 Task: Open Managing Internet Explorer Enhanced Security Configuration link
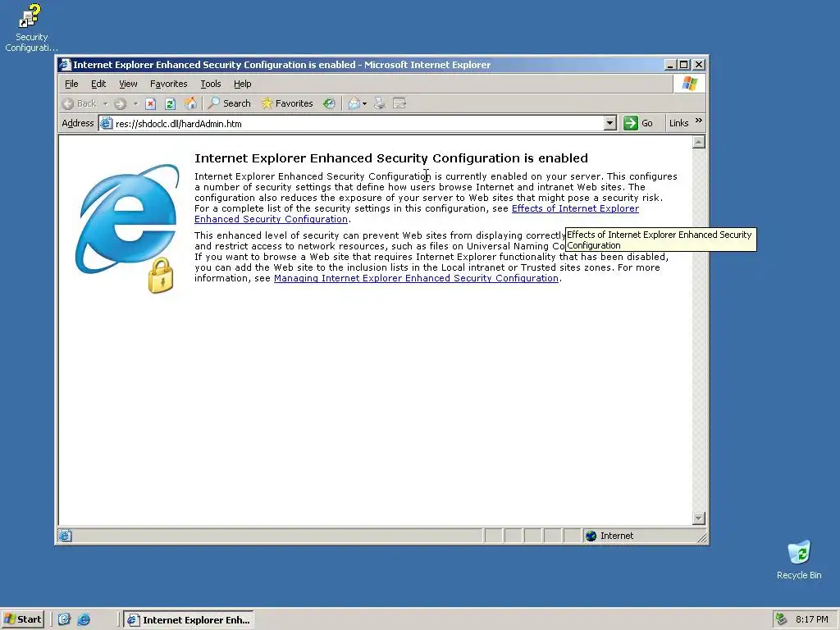pos(416,278)
